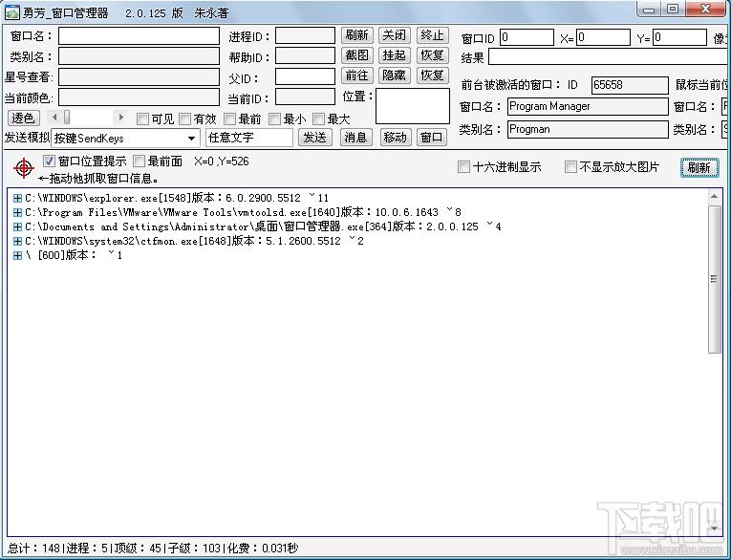The image size is (731, 560).
Task: Click status bar text 总计：148
Action: click(x=33, y=549)
